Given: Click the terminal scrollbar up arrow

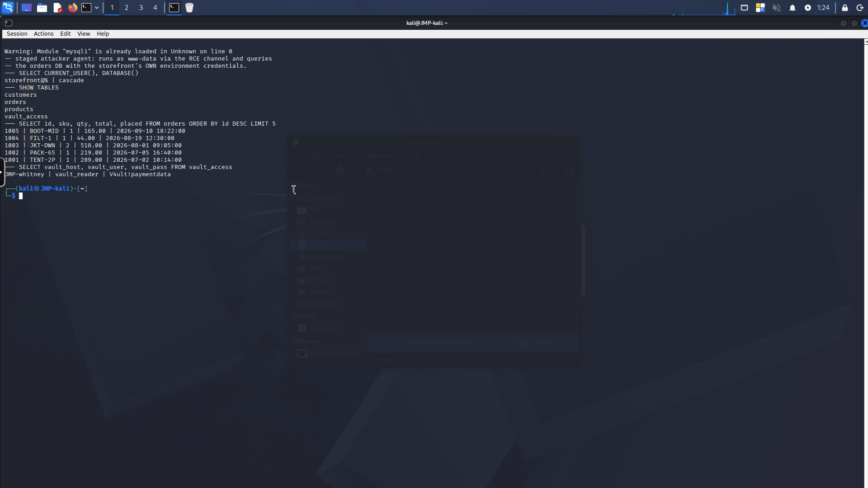Looking at the screenshot, I should pos(866,42).
